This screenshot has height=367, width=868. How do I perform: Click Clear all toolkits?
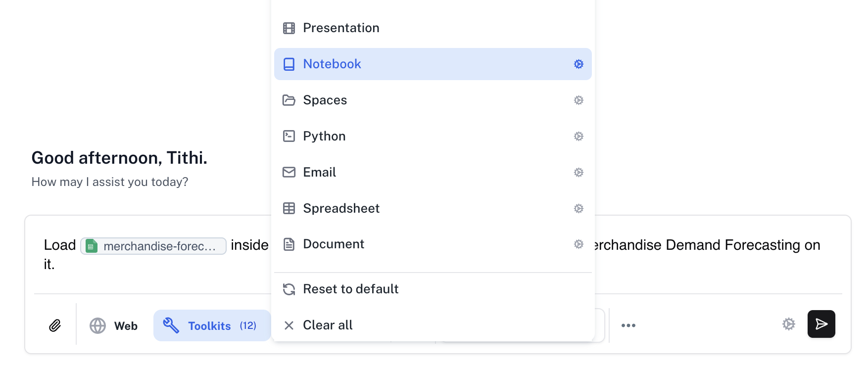pyautogui.click(x=327, y=325)
